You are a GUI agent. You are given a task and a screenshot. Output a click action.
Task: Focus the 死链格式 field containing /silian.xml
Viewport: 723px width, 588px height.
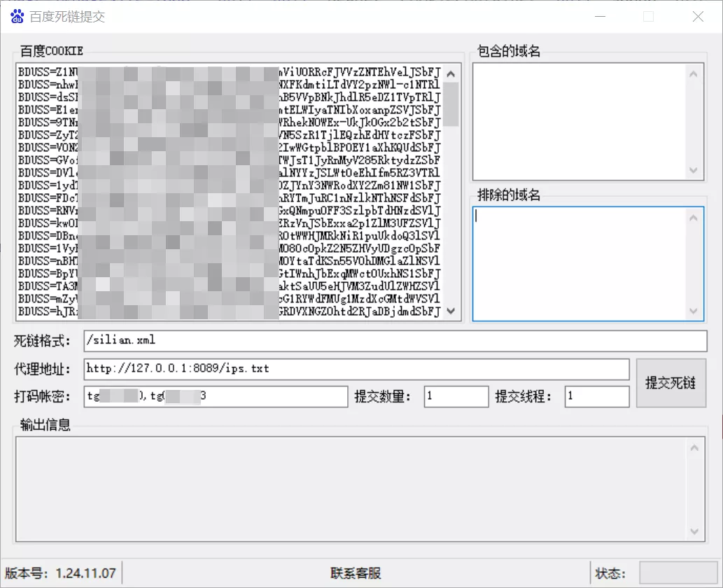point(395,341)
